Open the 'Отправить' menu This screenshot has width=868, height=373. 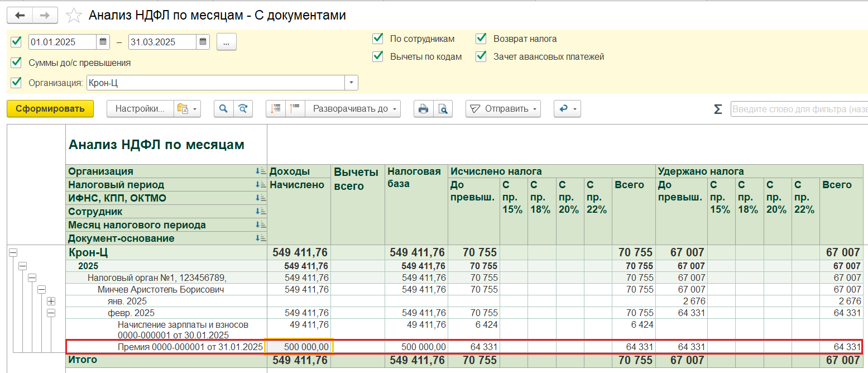pyautogui.click(x=503, y=109)
